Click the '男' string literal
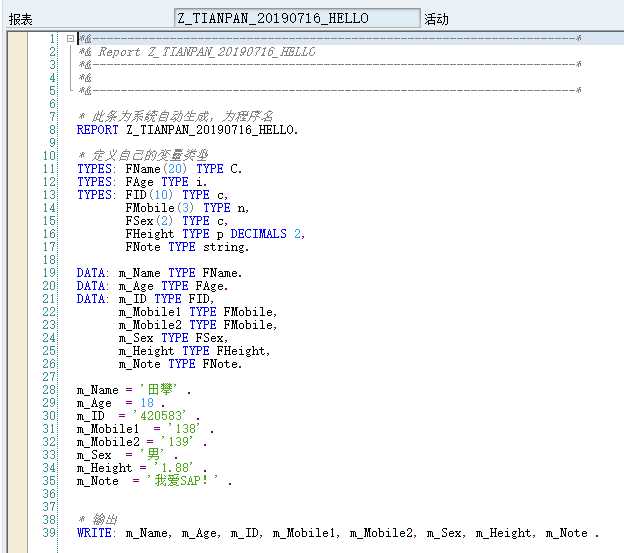The image size is (624, 553). (x=152, y=454)
